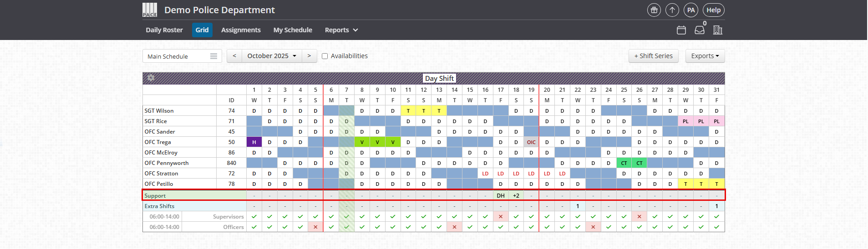
Task: Open the PA user profile icon
Action: click(x=691, y=10)
